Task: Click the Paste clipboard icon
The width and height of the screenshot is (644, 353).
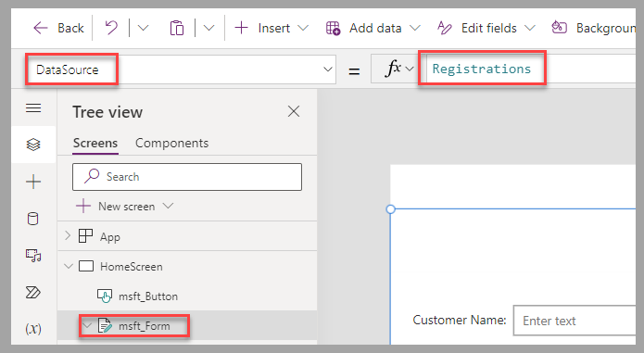Action: (x=177, y=28)
